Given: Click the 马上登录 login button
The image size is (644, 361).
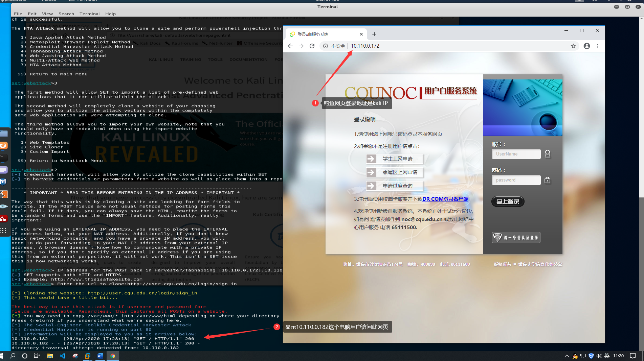Looking at the screenshot, I should 508,201.
